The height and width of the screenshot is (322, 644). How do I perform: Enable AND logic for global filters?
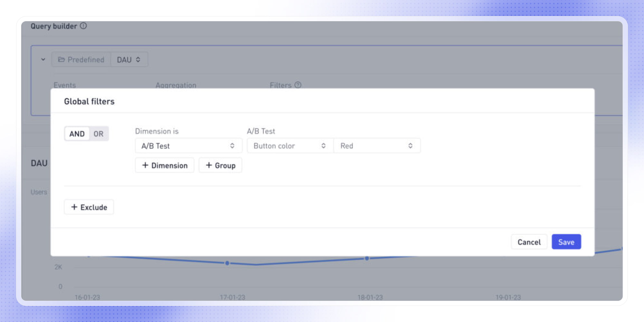click(77, 134)
